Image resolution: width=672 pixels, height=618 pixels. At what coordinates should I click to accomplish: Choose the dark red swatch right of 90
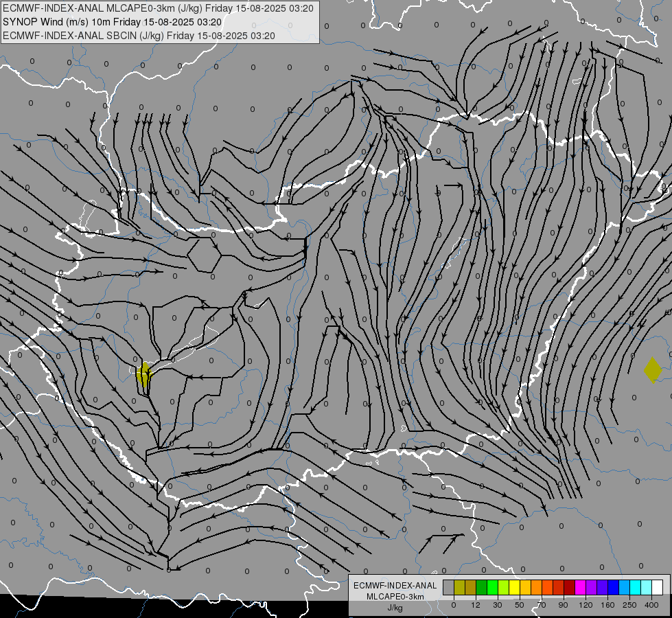[570, 587]
